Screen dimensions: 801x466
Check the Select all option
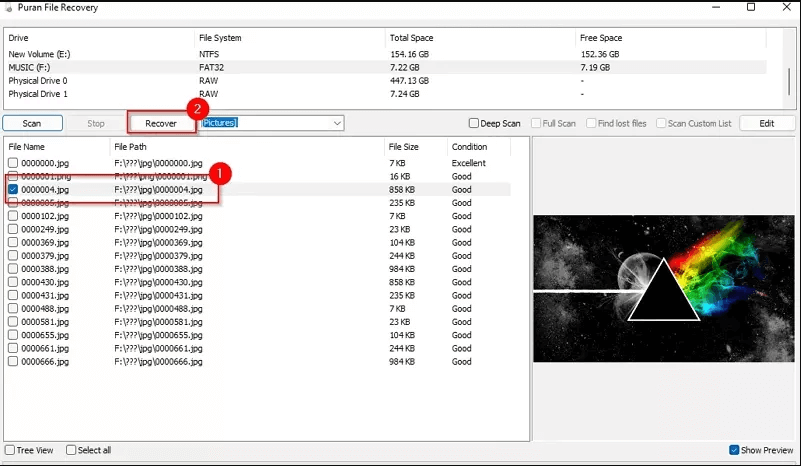coord(71,450)
